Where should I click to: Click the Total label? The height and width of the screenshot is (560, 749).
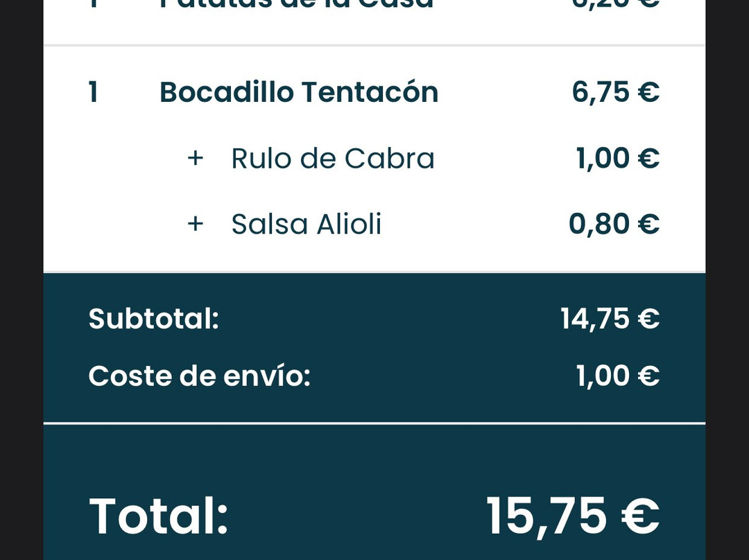coord(159,516)
